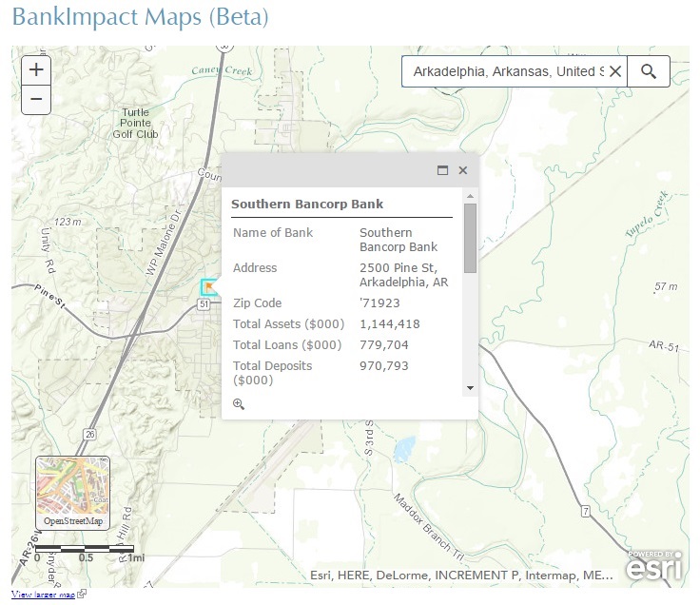Click the popup scrollbar down arrow

pos(470,388)
